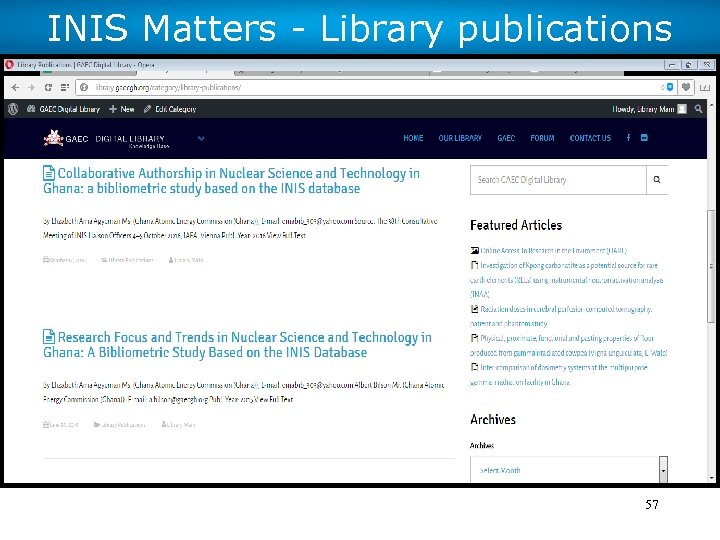The width and height of the screenshot is (720, 540).
Task: Click the Facebook icon in navigation
Action: [x=629, y=137]
